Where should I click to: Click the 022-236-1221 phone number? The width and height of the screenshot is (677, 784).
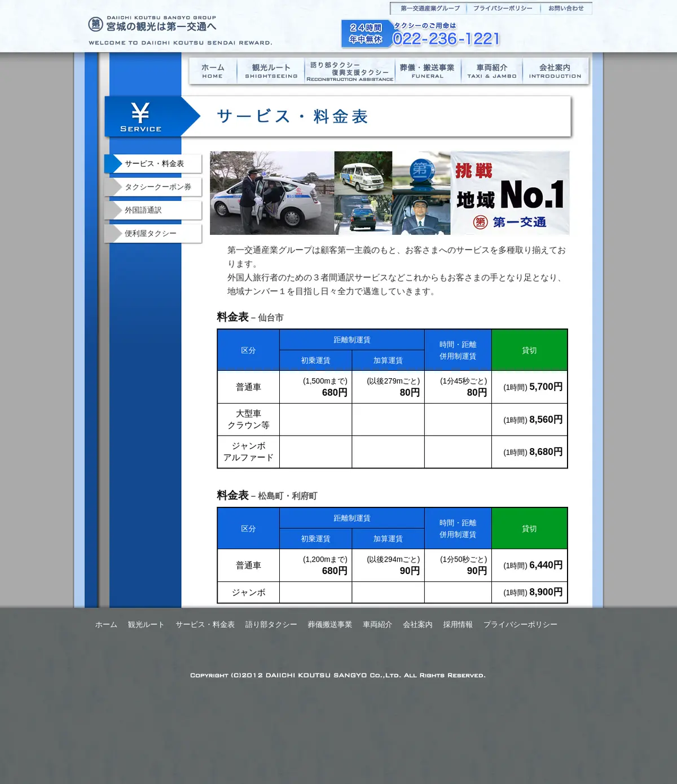click(x=446, y=39)
